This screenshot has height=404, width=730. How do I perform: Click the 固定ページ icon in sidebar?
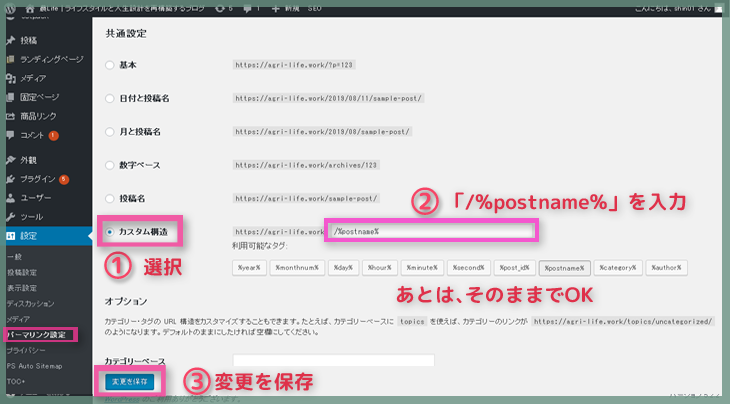click(11, 97)
